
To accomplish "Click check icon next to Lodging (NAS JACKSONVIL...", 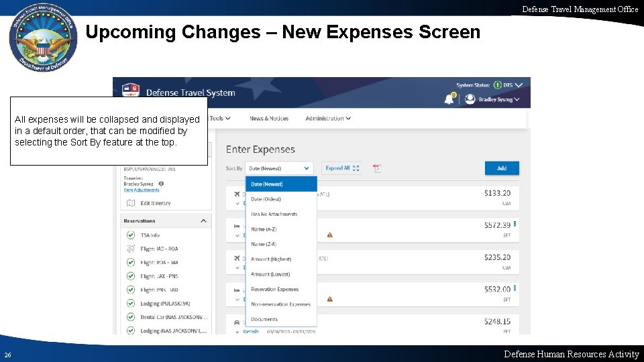I will pyautogui.click(x=131, y=330).
